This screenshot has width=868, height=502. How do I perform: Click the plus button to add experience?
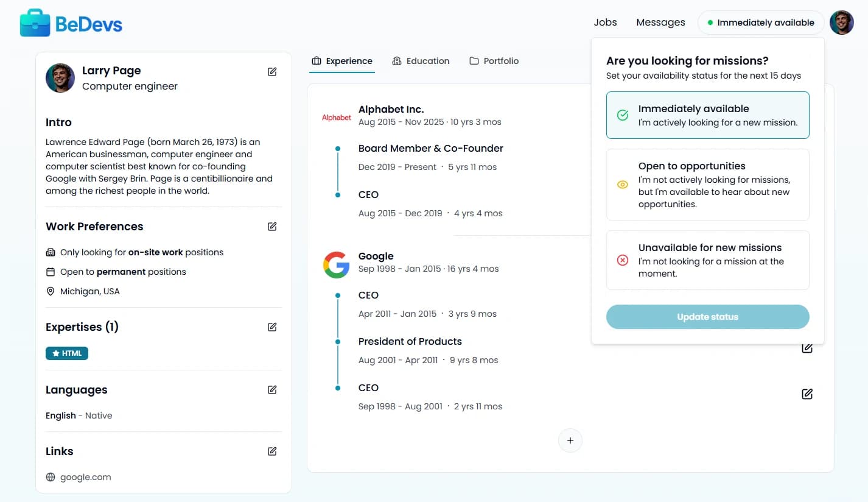coord(570,440)
